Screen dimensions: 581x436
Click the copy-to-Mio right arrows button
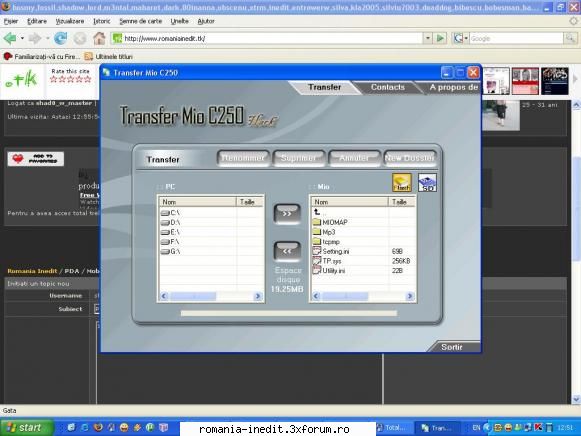(287, 214)
